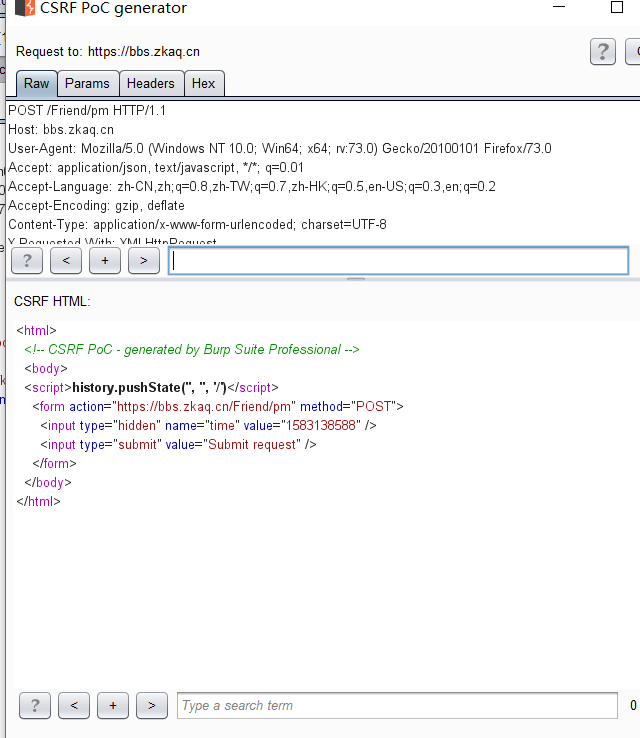Click the partially visible button beside top help
This screenshot has width=640, height=738.
(633, 51)
